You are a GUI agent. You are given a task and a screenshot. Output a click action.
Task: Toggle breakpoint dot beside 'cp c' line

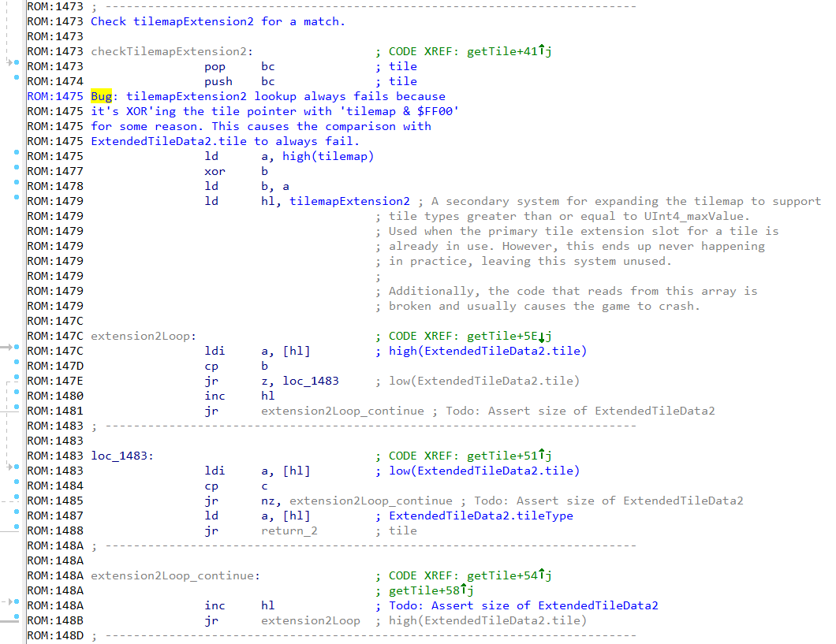click(17, 482)
